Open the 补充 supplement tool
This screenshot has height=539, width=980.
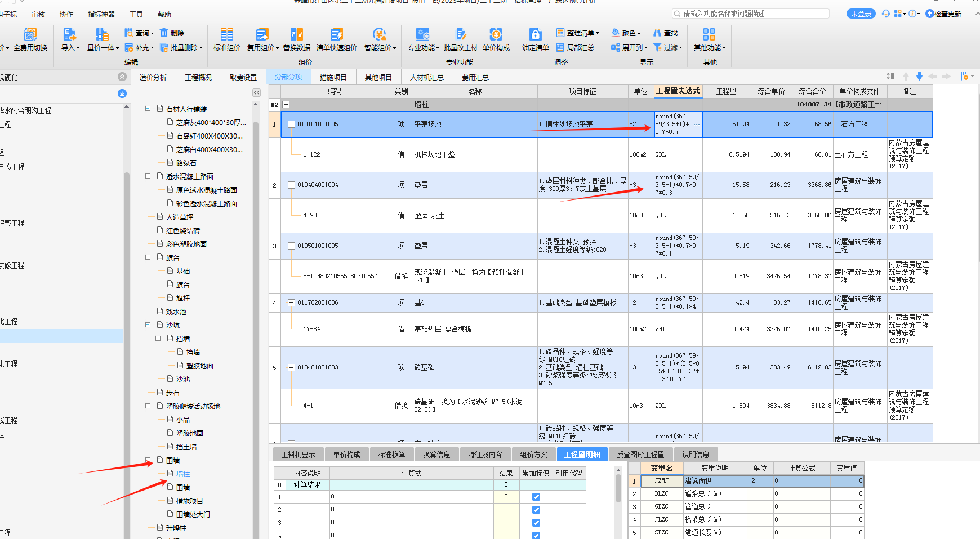coord(139,47)
